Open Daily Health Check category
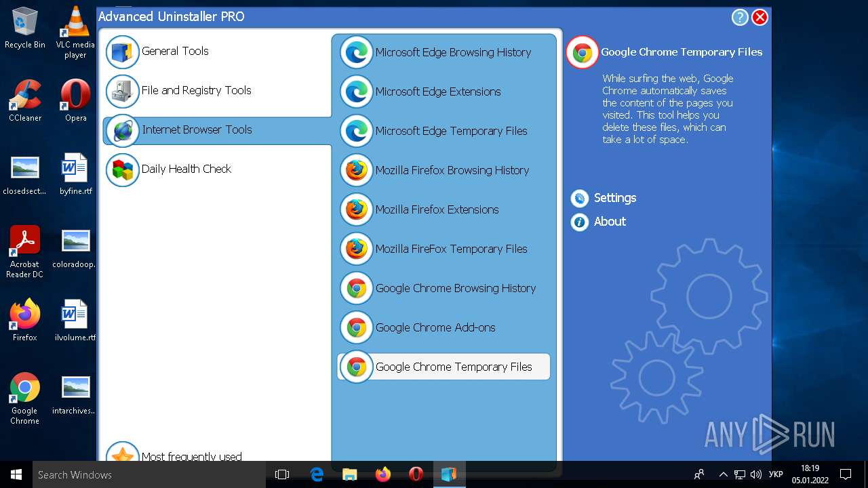The height and width of the screenshot is (488, 868). click(186, 169)
